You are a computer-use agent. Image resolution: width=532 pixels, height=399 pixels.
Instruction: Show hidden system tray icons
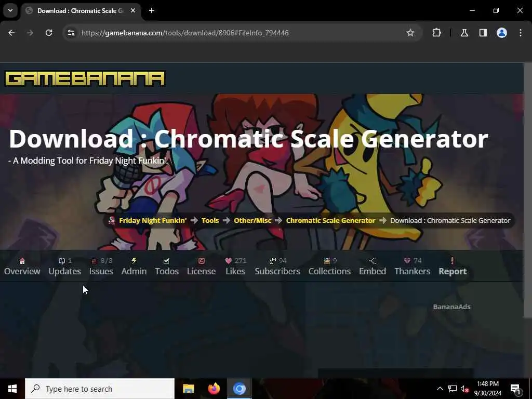pos(440,389)
